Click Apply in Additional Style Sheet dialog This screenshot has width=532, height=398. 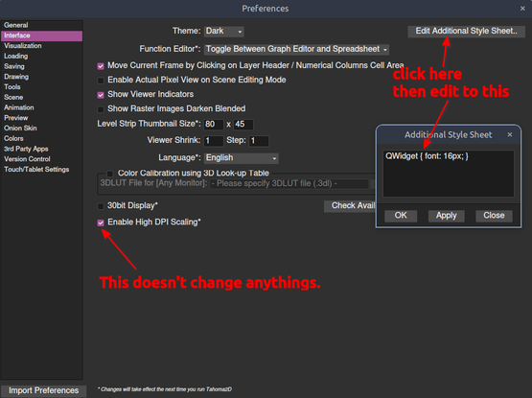pyautogui.click(x=446, y=216)
